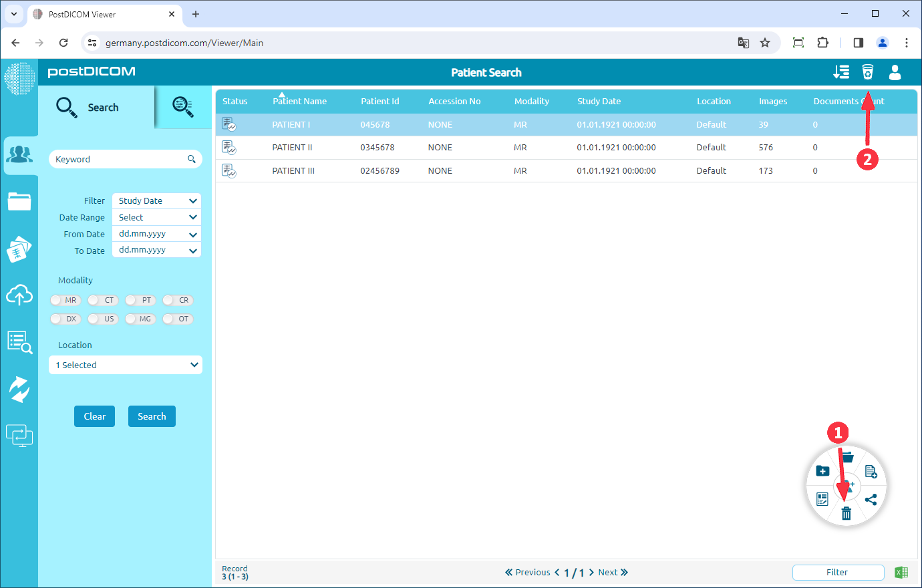Viewport: 922px width, 588px height.
Task: Export results with the Excel icon
Action: pos(901,572)
